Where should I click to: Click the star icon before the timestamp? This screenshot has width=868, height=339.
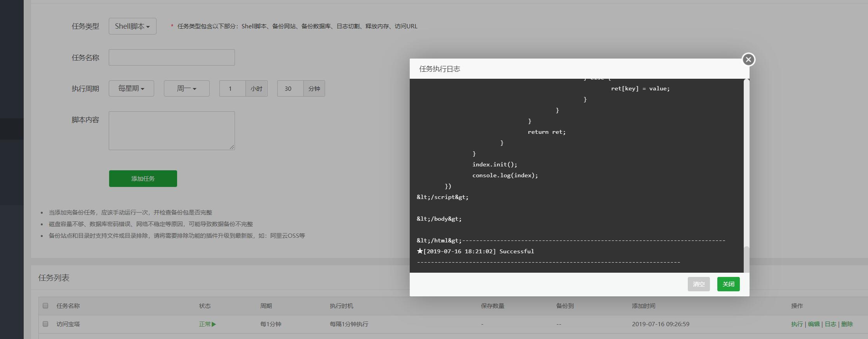coord(420,251)
